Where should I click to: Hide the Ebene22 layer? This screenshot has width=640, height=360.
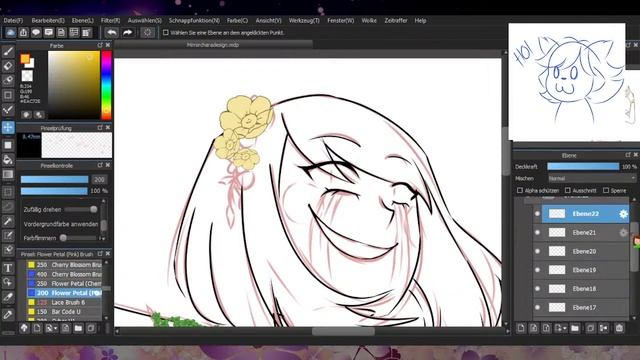(538, 214)
